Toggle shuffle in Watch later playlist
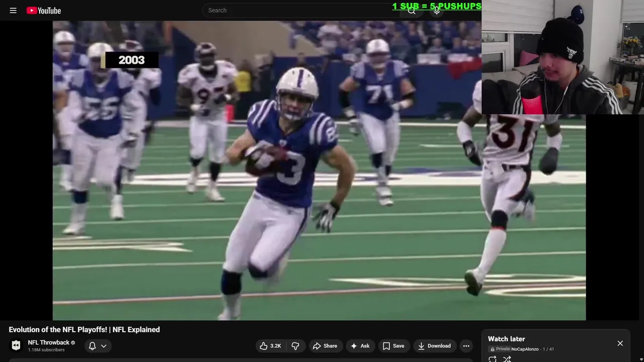 507,359
